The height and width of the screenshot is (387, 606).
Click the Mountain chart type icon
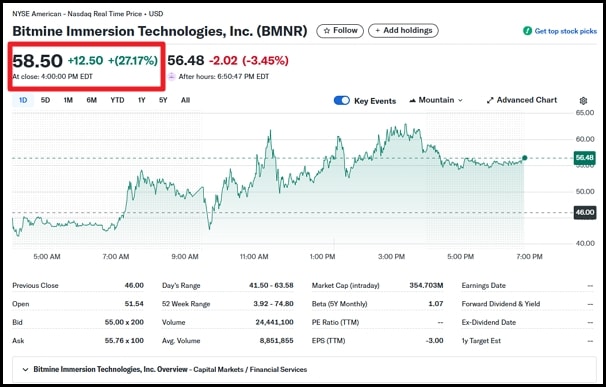(x=412, y=101)
